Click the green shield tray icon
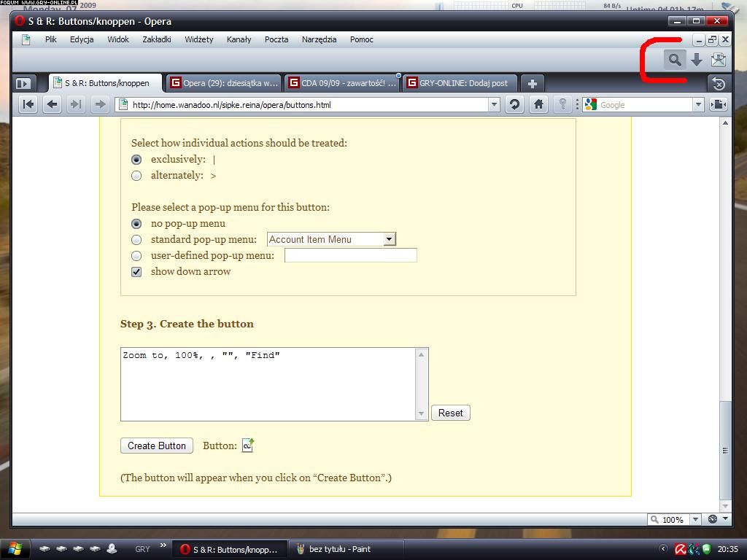Viewport: 747px width, 560px height. coord(706,549)
